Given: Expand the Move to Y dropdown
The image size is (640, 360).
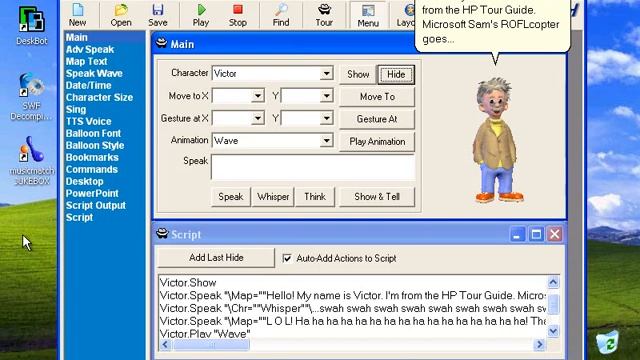Looking at the screenshot, I should (x=327, y=96).
